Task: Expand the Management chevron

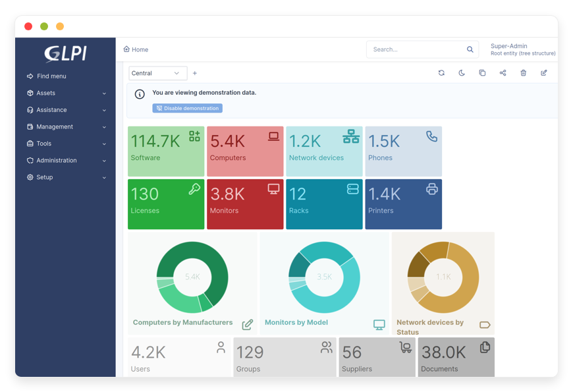Action: pos(104,127)
